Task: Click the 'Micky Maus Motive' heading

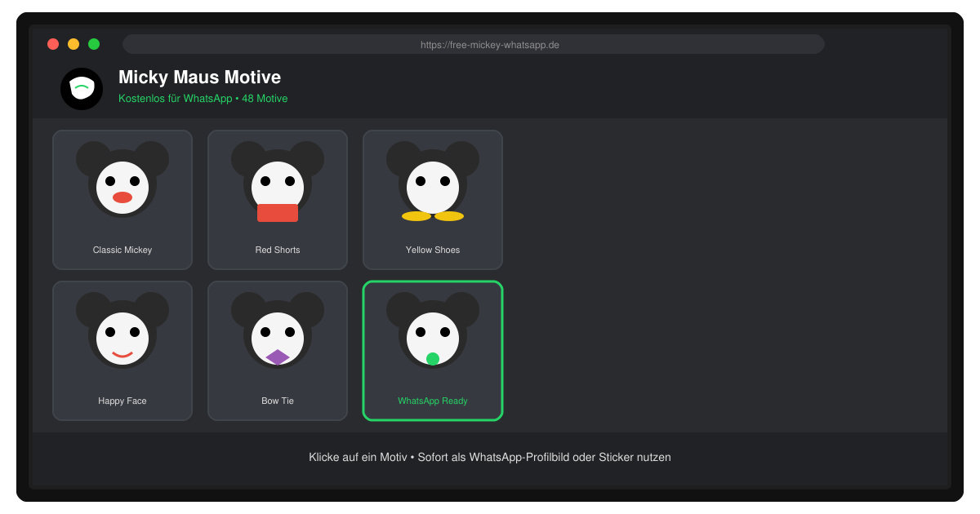Action: coord(199,78)
